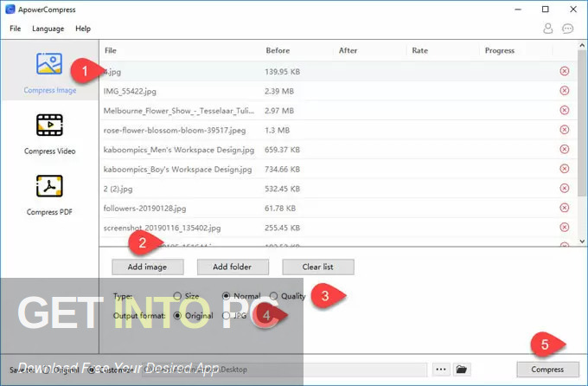This screenshot has height=386, width=588.
Task: Open the File menu
Action: (x=16, y=29)
